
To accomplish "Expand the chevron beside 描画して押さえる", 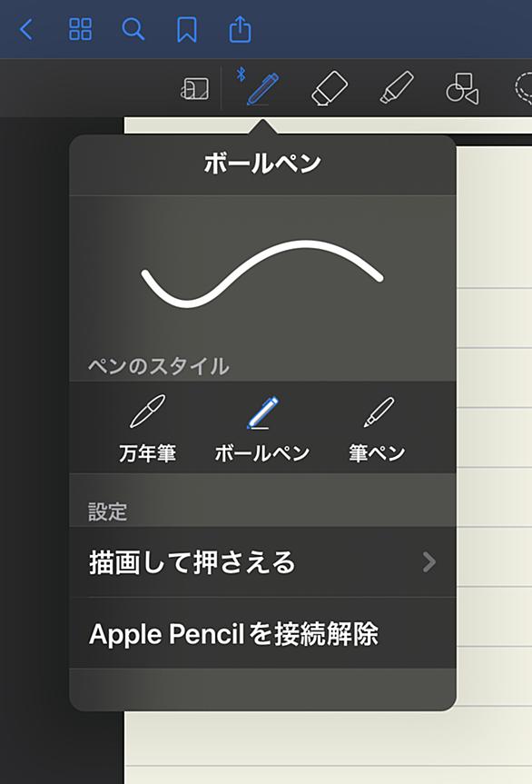I will [x=429, y=562].
